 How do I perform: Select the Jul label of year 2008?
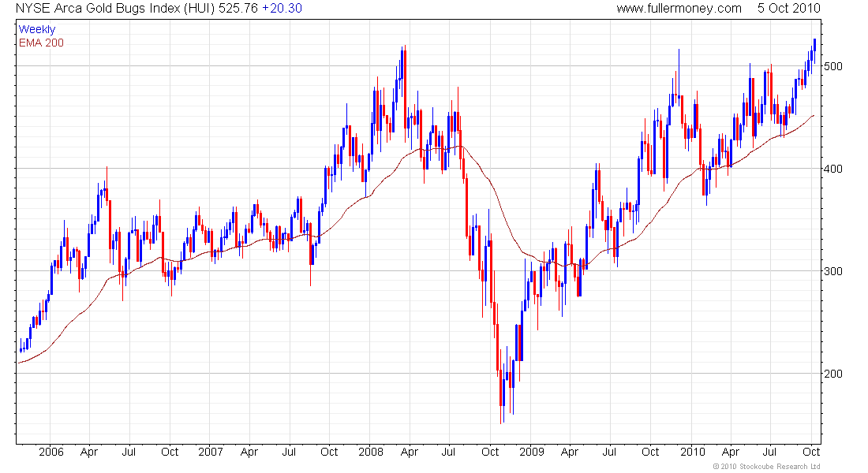[x=448, y=452]
